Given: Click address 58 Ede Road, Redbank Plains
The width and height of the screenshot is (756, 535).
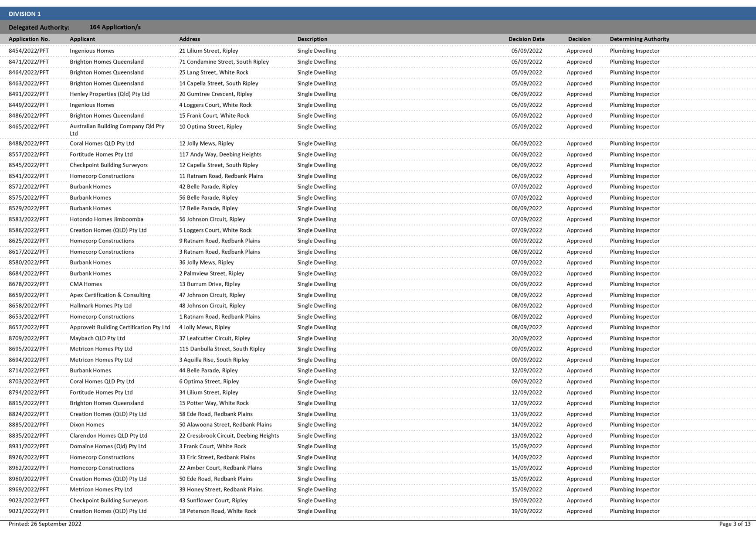Looking at the screenshot, I should pyautogui.click(x=216, y=414).
